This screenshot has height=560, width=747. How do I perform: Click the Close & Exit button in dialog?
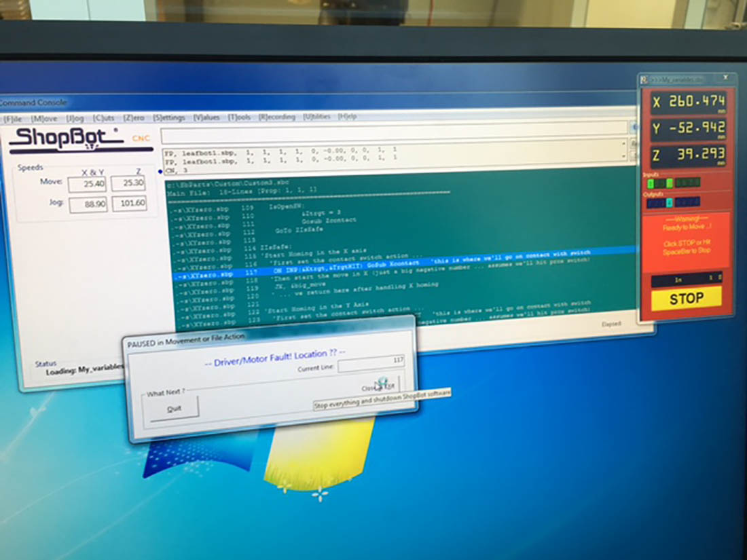point(379,387)
